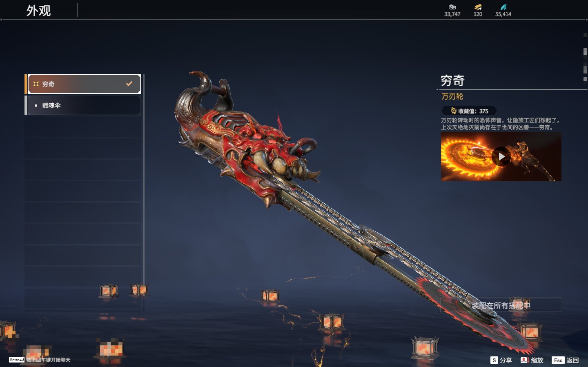This screenshot has height=367, width=588.
Task: Click the collection value spiral icon
Action: [453, 111]
